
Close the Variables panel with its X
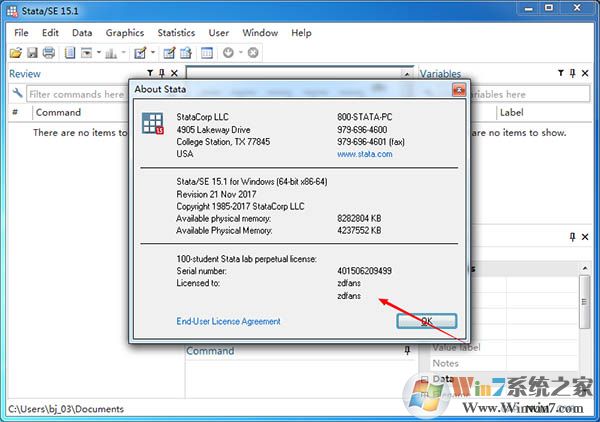pyautogui.click(x=585, y=73)
